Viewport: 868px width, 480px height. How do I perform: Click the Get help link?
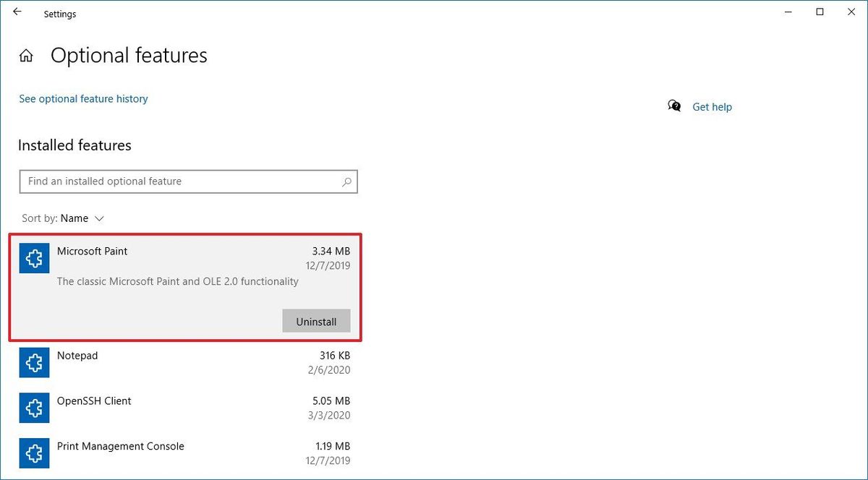click(x=712, y=106)
